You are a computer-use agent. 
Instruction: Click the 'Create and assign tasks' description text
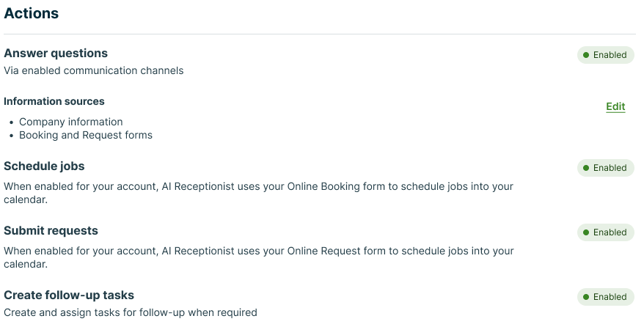click(131, 313)
